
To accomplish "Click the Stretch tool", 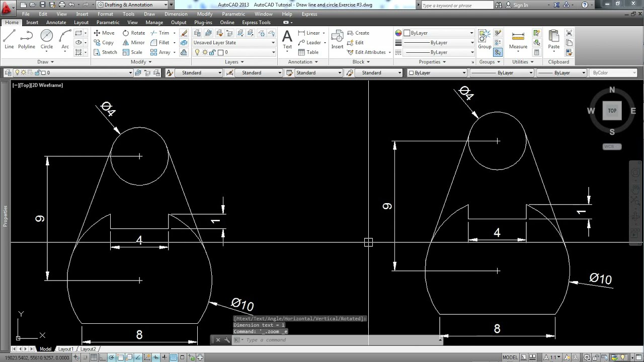I will (x=105, y=52).
